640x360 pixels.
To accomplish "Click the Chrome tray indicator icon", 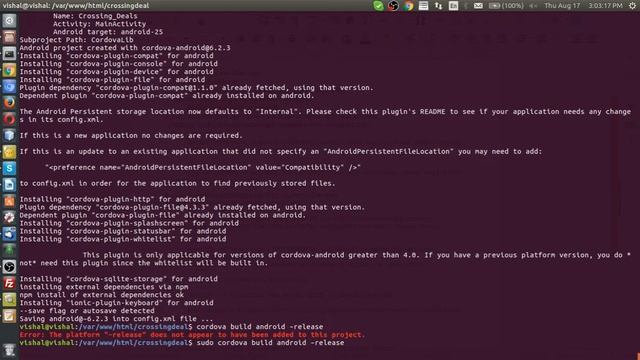I will (x=408, y=6).
